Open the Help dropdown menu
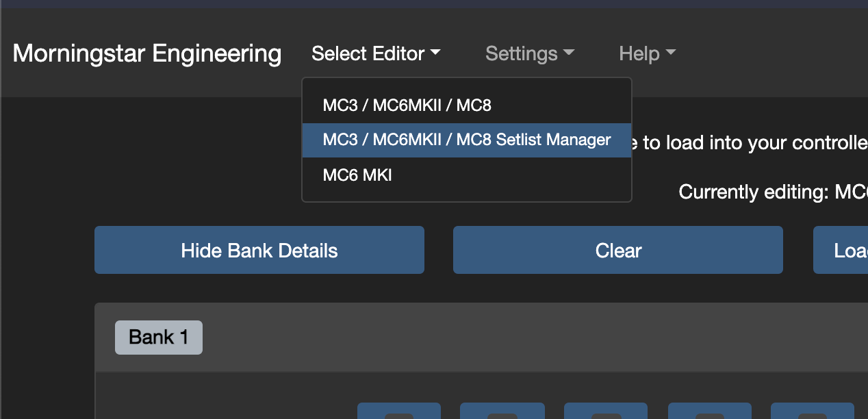868x419 pixels. 648,53
